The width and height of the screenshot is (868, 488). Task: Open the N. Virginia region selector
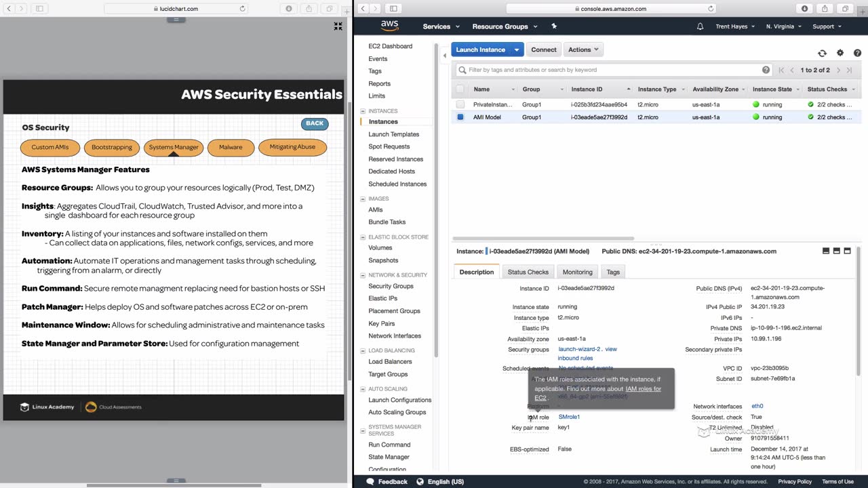[x=784, y=26]
